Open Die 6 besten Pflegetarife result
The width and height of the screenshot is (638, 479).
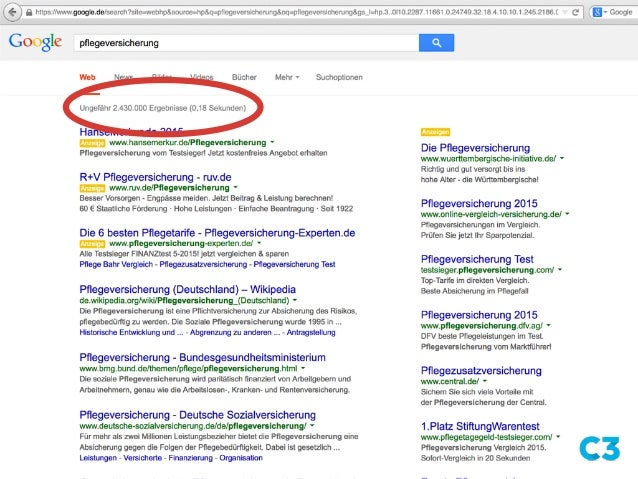click(217, 233)
